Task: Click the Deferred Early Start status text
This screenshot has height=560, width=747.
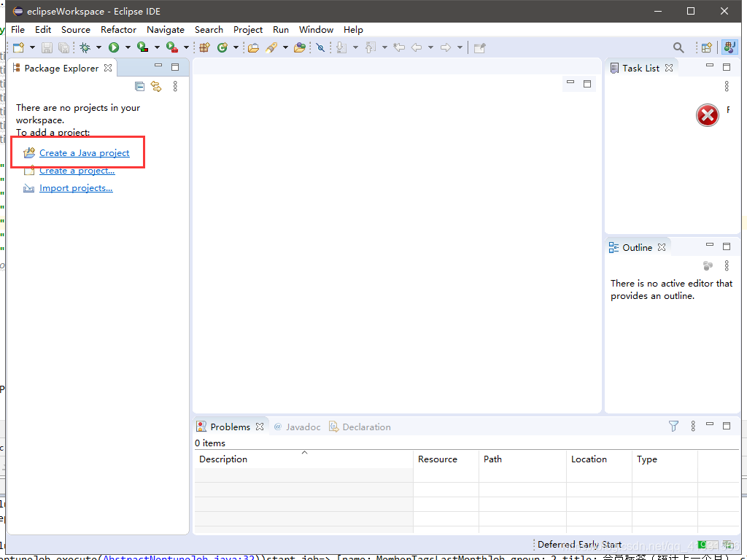Action: point(579,544)
